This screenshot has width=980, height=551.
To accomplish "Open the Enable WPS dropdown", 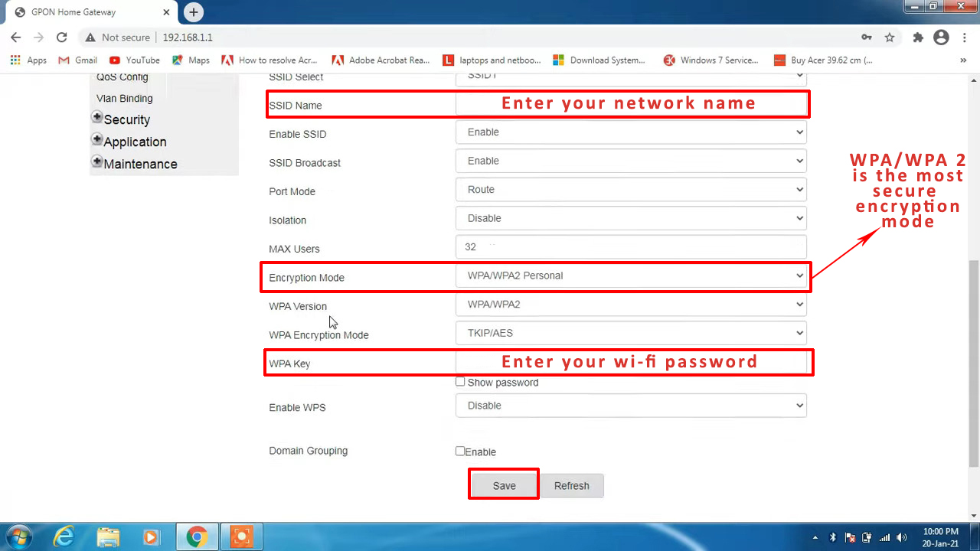I will pos(631,405).
